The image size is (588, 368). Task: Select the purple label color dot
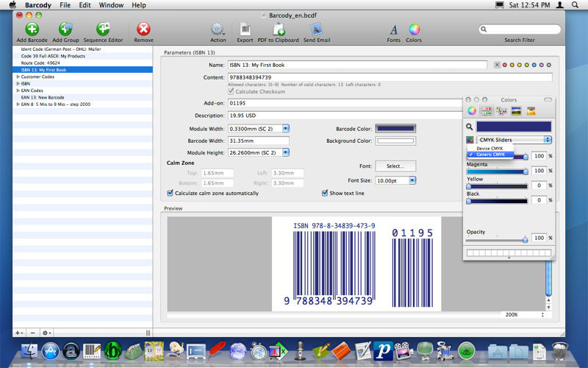[x=541, y=65]
